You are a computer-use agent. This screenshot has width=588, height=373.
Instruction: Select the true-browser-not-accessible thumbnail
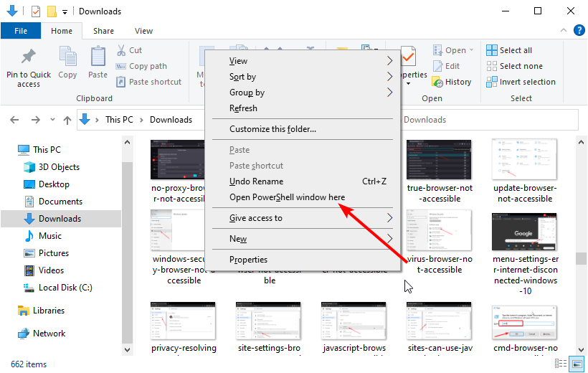point(439,159)
